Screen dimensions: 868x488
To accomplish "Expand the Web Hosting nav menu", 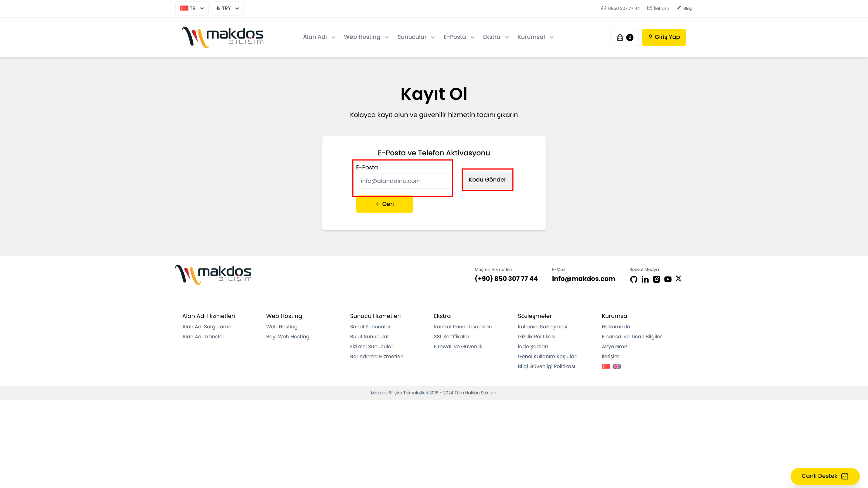I will [366, 37].
